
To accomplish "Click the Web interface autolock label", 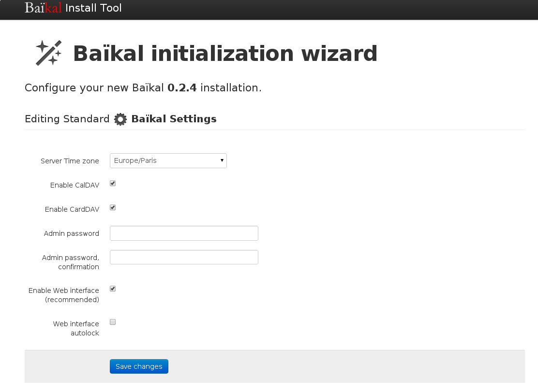I will [x=76, y=328].
